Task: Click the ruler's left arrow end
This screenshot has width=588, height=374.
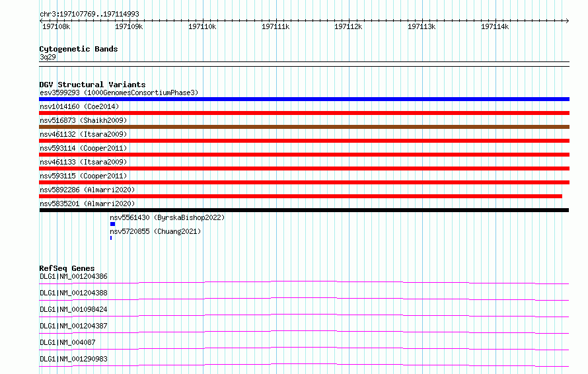Action: 41,21
